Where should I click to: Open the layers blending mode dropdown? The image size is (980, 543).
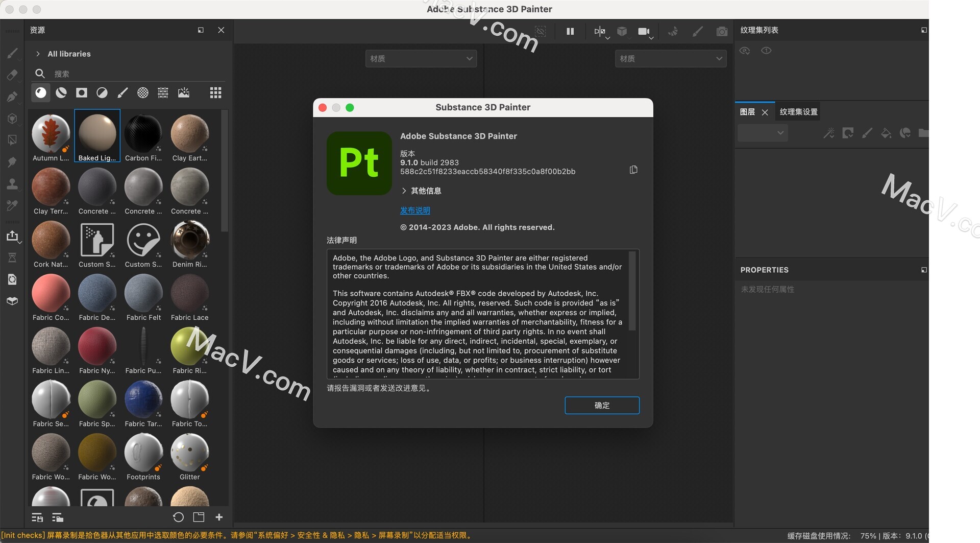pyautogui.click(x=763, y=133)
